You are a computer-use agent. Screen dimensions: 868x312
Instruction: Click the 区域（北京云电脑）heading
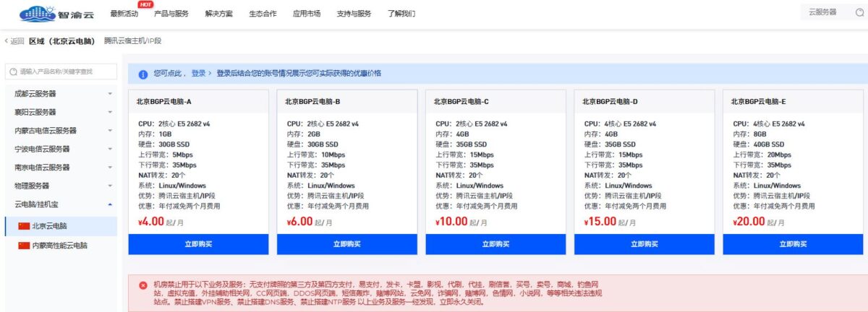(62, 41)
